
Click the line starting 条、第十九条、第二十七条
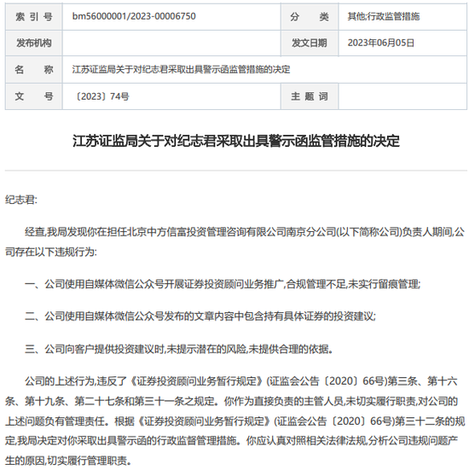231,401
